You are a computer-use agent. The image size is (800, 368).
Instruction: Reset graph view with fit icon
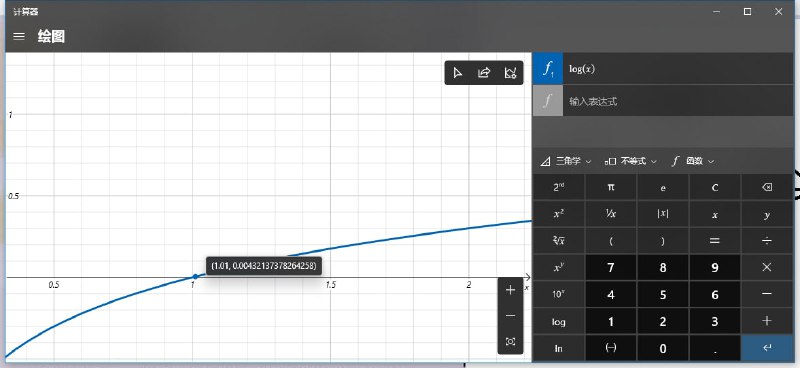tap(510, 341)
